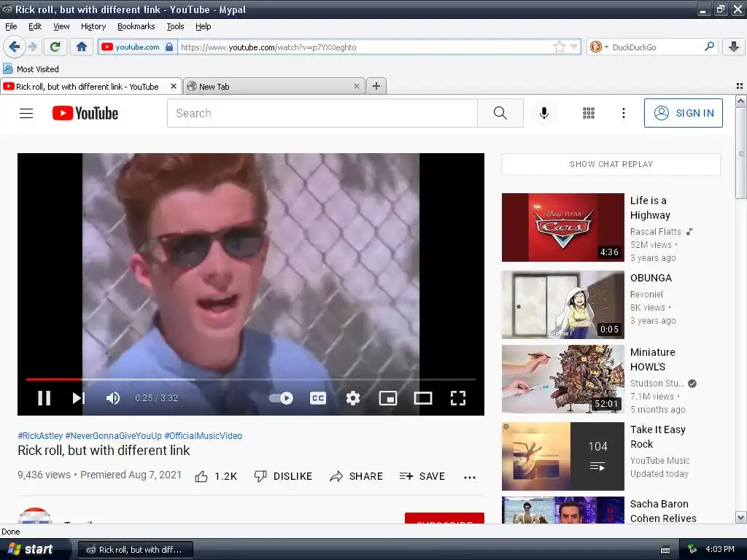747x560 pixels.
Task: Open the Life is a Highway thumbnail
Action: pyautogui.click(x=562, y=227)
